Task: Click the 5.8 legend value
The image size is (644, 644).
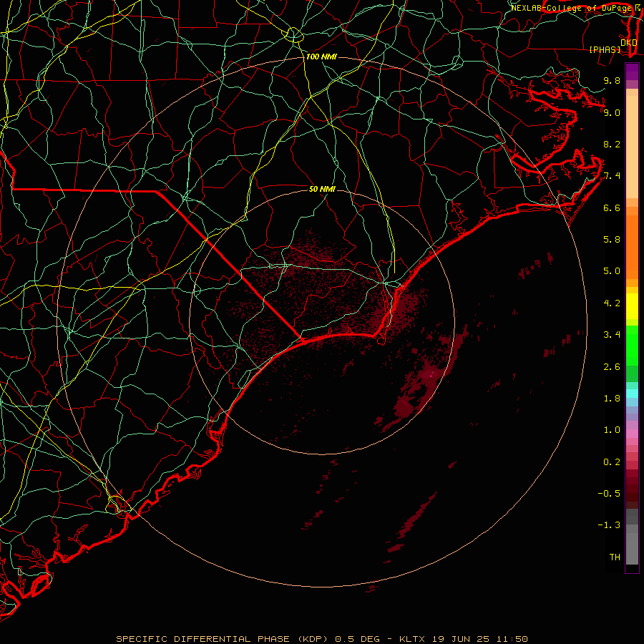Action: coord(612,240)
